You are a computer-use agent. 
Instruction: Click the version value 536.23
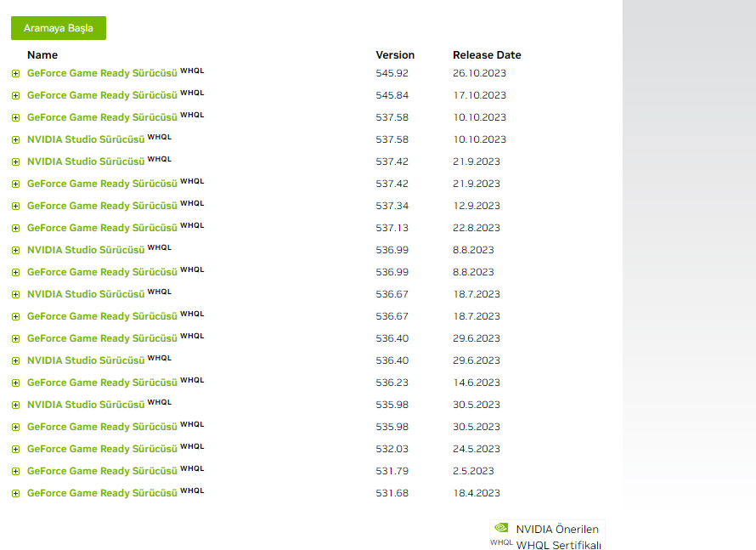[x=392, y=383]
